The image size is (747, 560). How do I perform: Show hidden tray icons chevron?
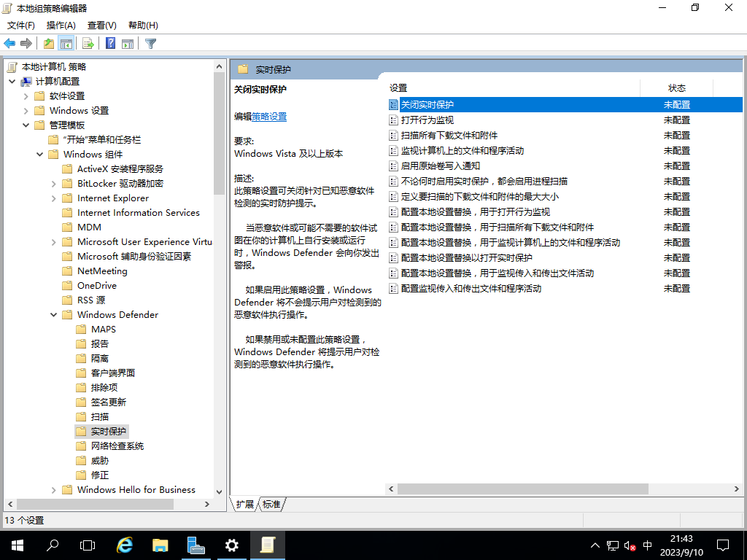(595, 545)
